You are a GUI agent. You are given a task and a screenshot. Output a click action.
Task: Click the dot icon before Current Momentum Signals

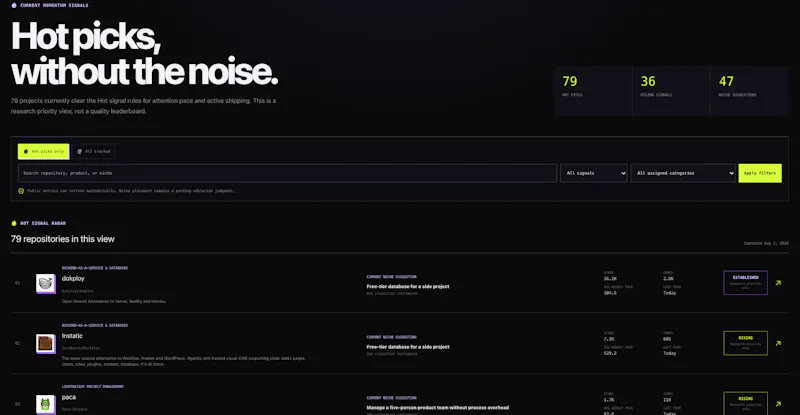pyautogui.click(x=14, y=5)
